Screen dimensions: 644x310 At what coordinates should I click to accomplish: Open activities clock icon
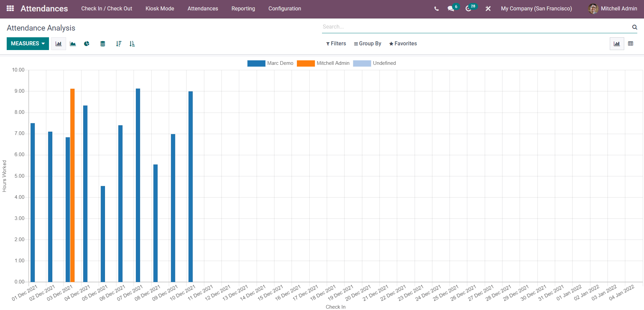468,9
